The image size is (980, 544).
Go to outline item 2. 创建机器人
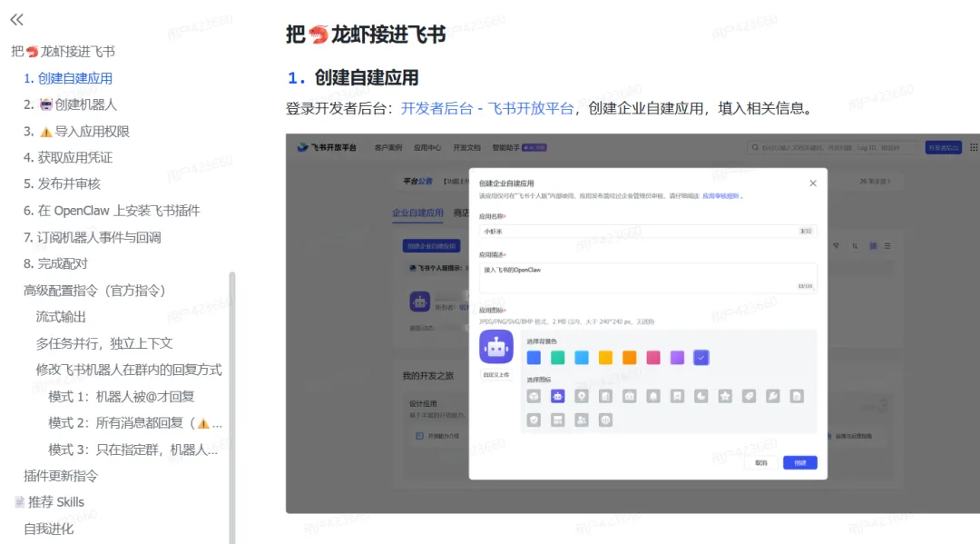[70, 104]
